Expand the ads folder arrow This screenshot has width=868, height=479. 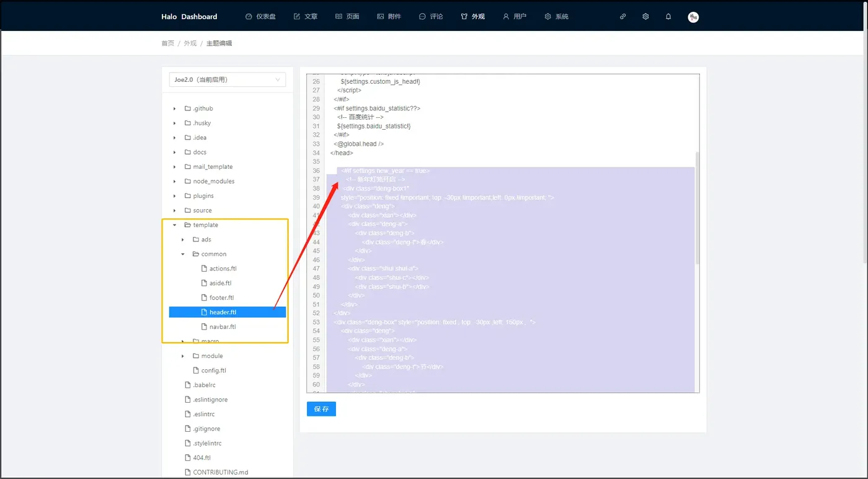[x=183, y=239]
